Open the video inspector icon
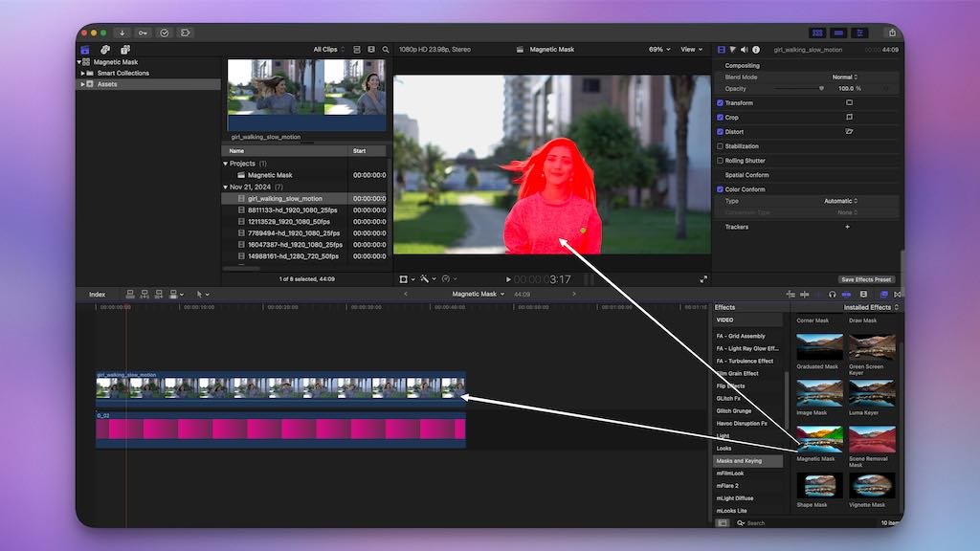Viewport: 980px width, 551px height. [722, 50]
